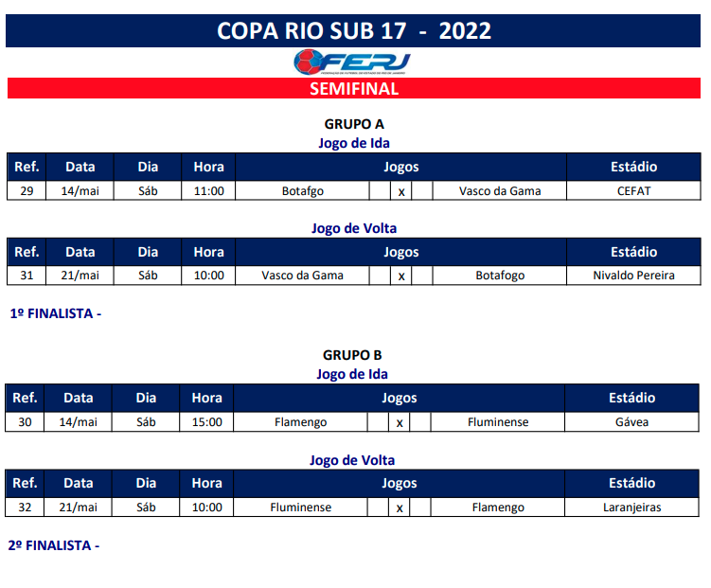Click the "2º FINALISTA" label
This screenshot has height=588, width=711.
53,545
